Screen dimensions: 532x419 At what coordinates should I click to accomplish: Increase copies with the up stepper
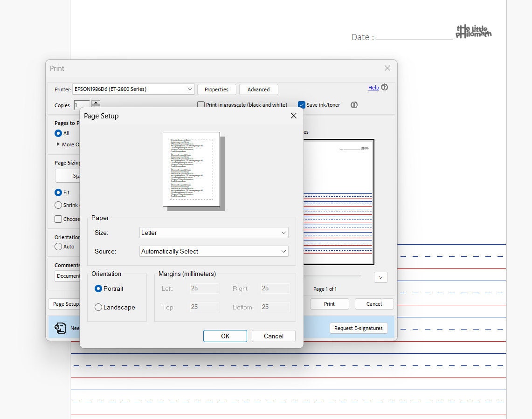pyautogui.click(x=96, y=102)
